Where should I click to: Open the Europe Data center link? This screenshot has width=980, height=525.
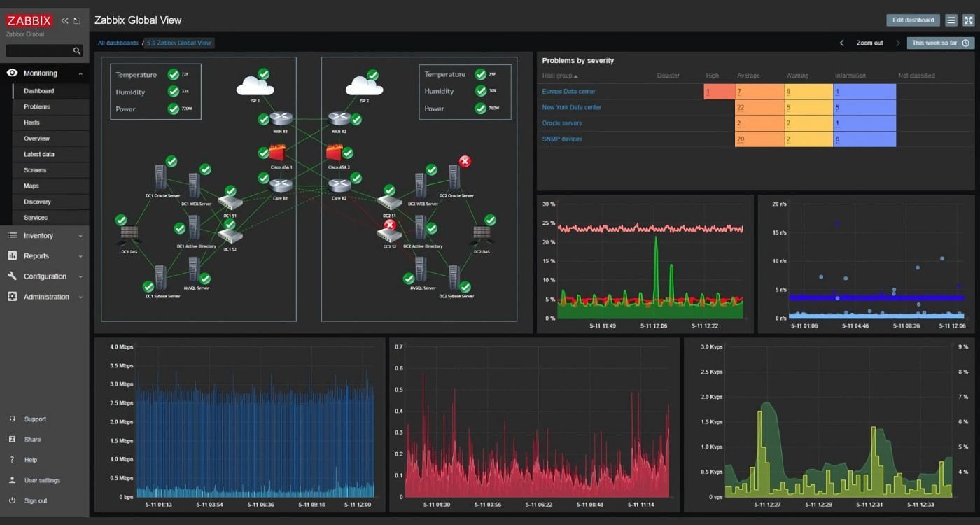tap(568, 91)
